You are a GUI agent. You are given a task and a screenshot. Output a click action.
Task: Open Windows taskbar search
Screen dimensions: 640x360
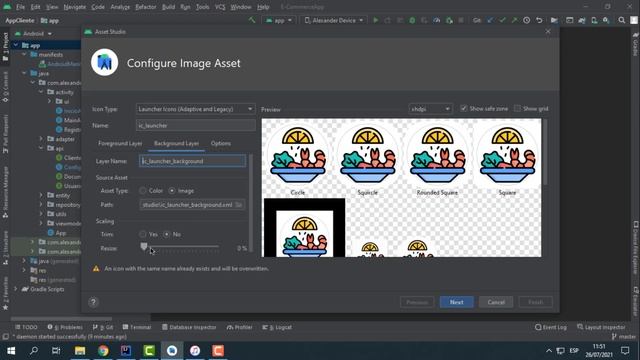click(34, 351)
